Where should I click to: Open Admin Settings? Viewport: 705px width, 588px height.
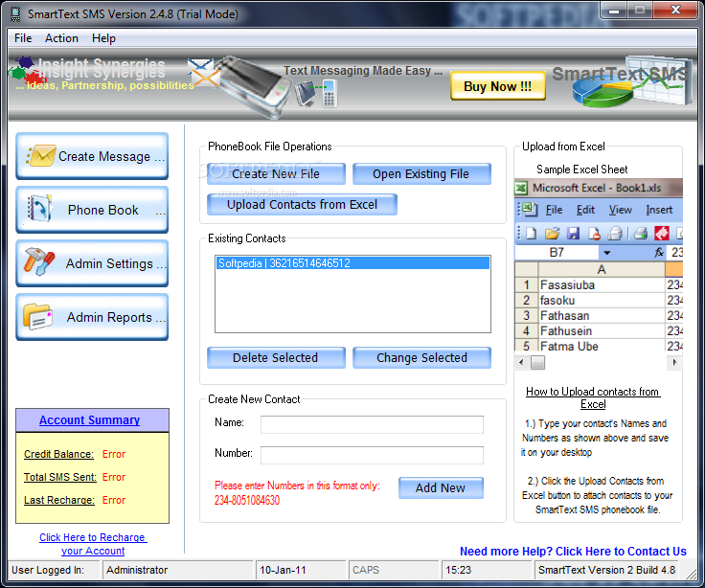click(x=92, y=263)
